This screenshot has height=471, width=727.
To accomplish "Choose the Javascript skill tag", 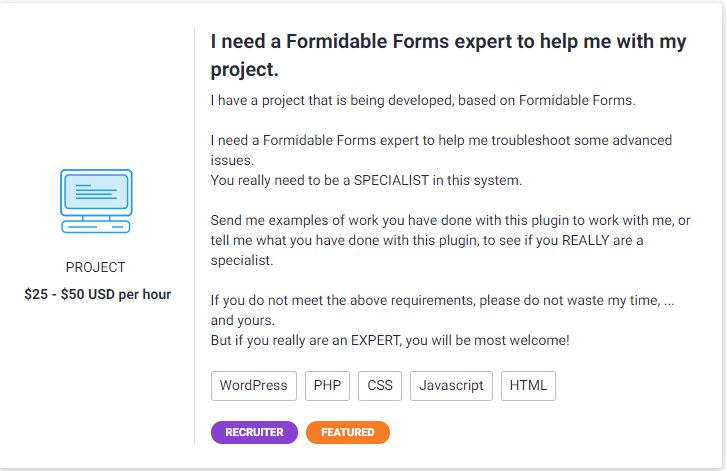I will tap(451, 385).
